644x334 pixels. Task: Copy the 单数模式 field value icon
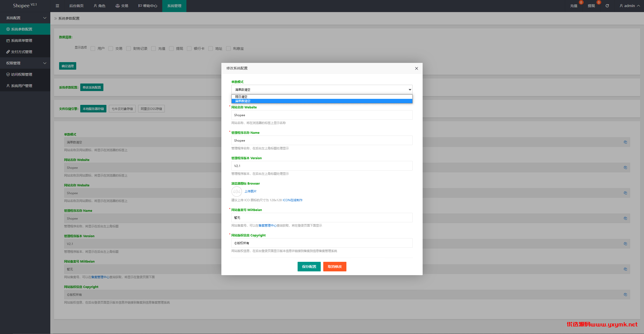625,142
